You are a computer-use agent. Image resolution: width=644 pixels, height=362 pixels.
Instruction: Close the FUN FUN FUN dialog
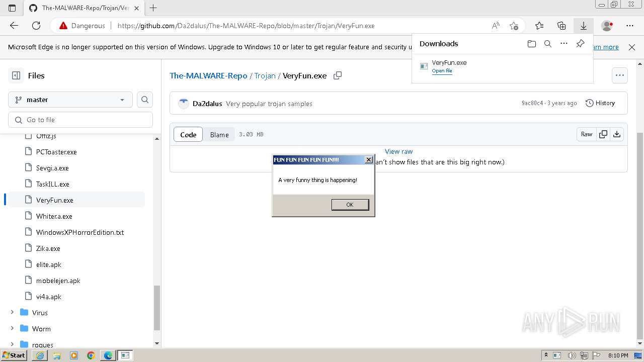(369, 160)
